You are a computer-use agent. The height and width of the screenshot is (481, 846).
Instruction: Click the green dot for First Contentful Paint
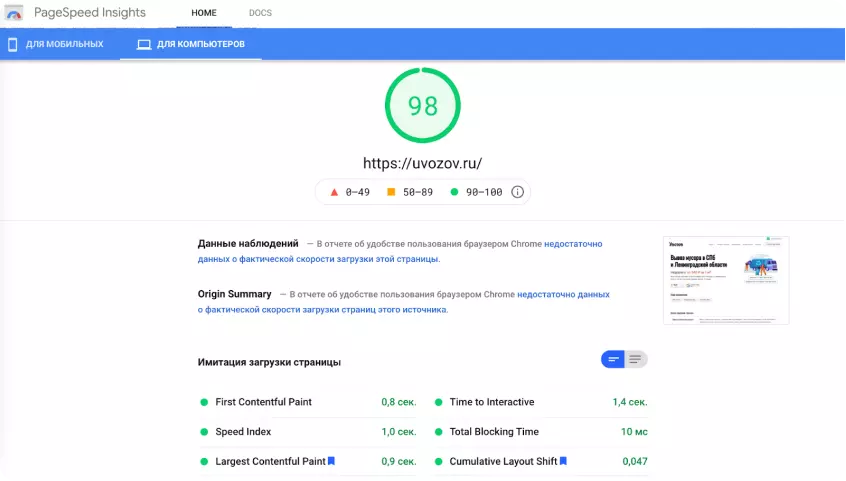click(204, 402)
